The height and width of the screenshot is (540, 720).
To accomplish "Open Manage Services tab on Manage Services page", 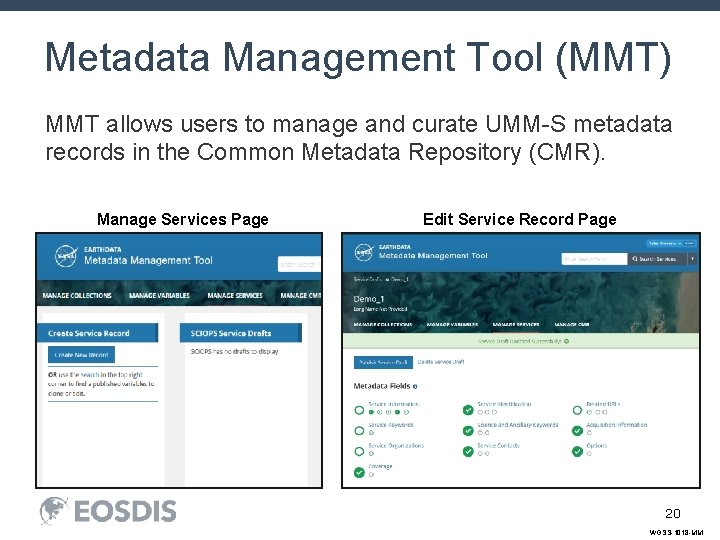I will point(235,295).
